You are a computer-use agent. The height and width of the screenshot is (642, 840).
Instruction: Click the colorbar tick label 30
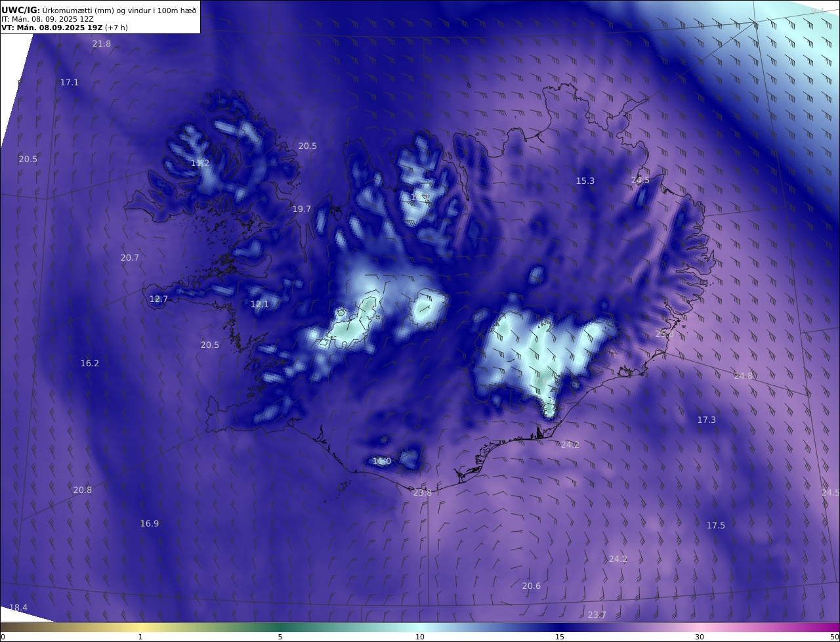(700, 637)
